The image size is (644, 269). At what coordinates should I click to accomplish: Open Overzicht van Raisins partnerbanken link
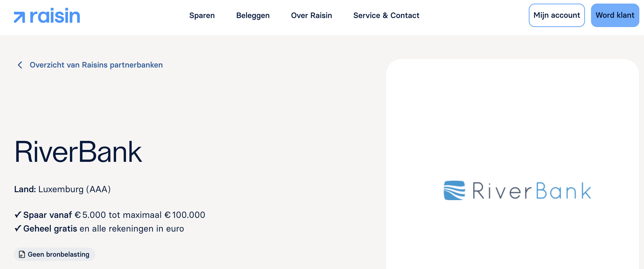[96, 65]
